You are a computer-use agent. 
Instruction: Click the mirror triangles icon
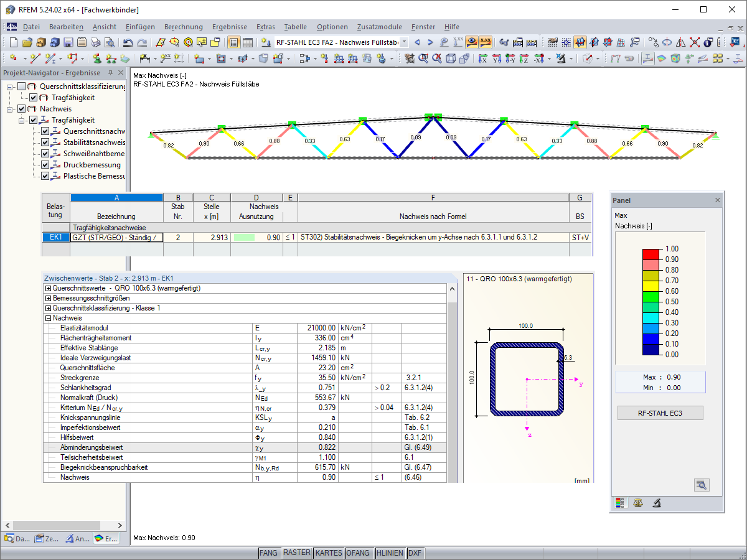(680, 42)
